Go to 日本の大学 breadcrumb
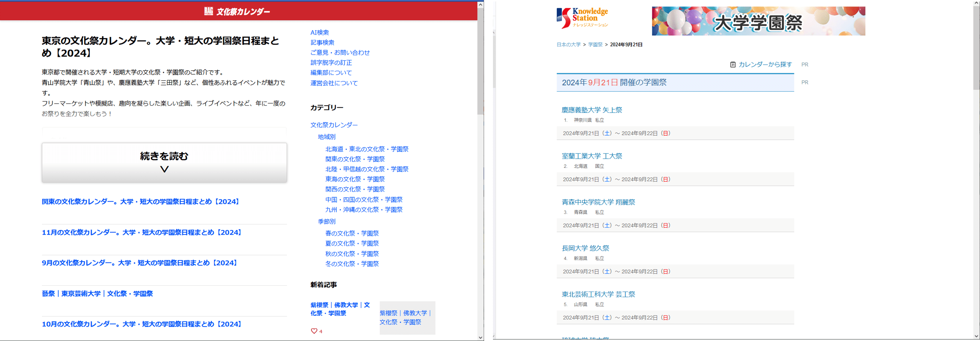 coord(568,45)
